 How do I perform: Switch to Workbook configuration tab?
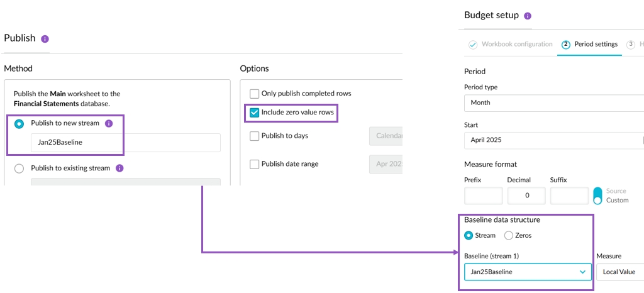coord(516,45)
